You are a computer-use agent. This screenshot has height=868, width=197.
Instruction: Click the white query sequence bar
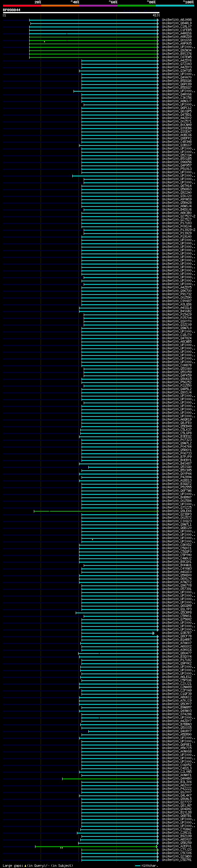(x=81, y=13)
